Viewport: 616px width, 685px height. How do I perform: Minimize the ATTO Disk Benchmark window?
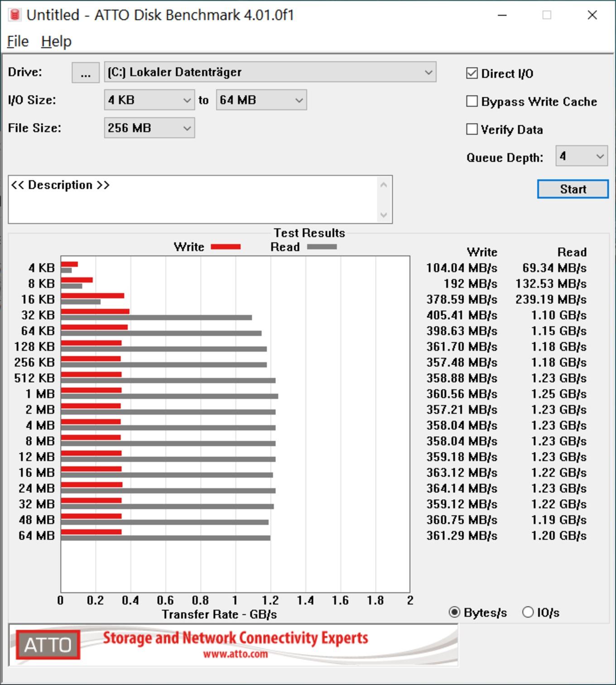pos(502,15)
